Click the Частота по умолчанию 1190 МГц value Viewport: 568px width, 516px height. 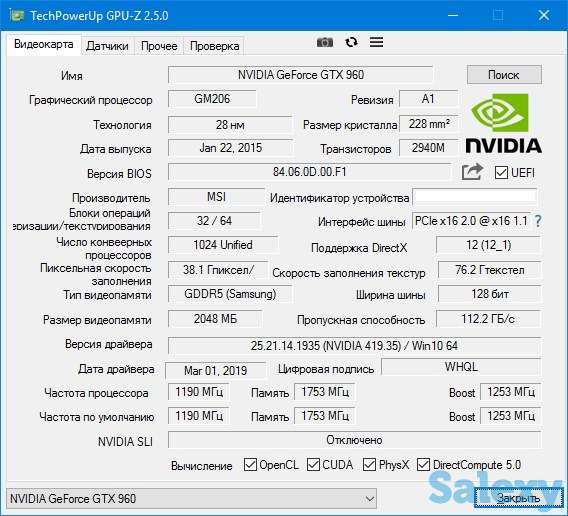coord(199,416)
